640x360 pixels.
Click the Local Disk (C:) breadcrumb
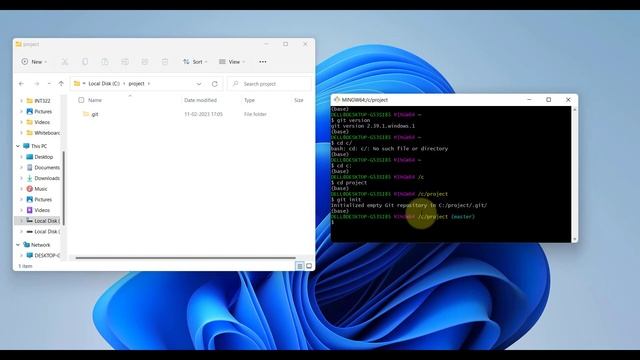pos(104,84)
